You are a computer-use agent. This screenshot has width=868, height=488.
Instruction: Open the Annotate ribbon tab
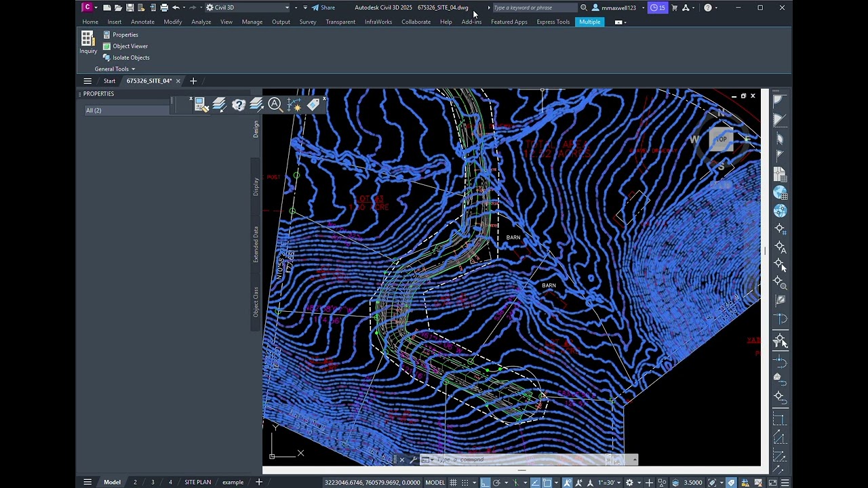142,22
